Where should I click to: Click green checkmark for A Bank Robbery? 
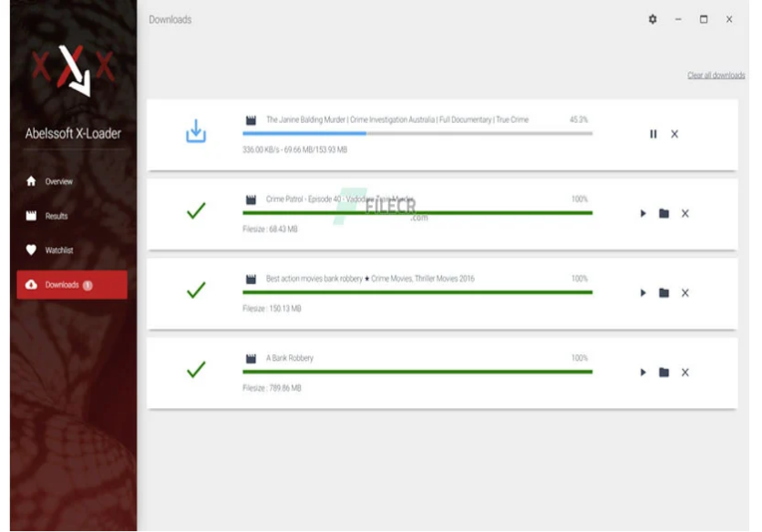click(x=196, y=370)
